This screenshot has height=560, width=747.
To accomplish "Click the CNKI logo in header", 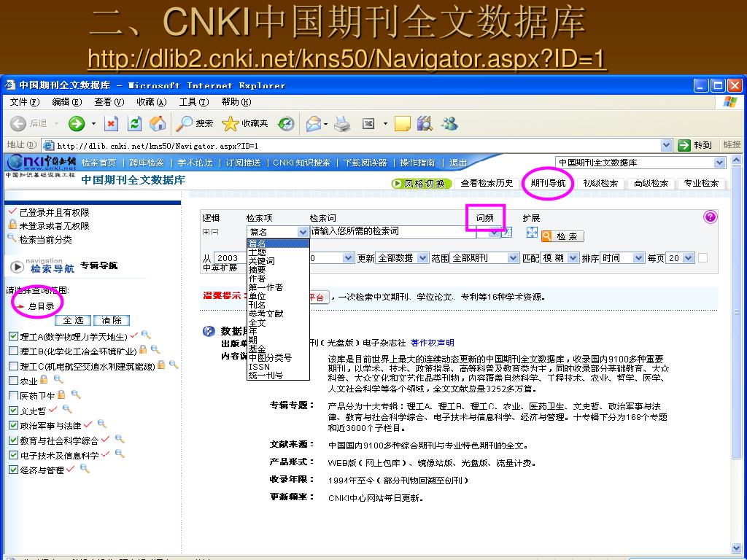I will (42, 163).
